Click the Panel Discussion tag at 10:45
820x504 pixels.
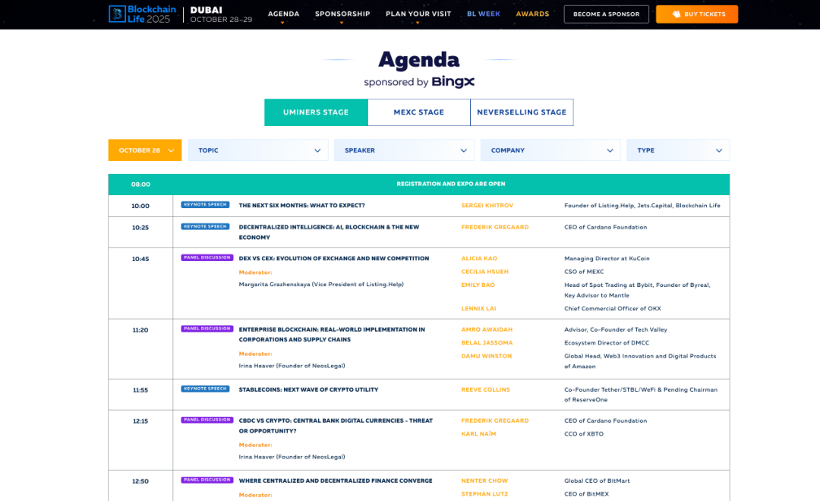point(207,258)
